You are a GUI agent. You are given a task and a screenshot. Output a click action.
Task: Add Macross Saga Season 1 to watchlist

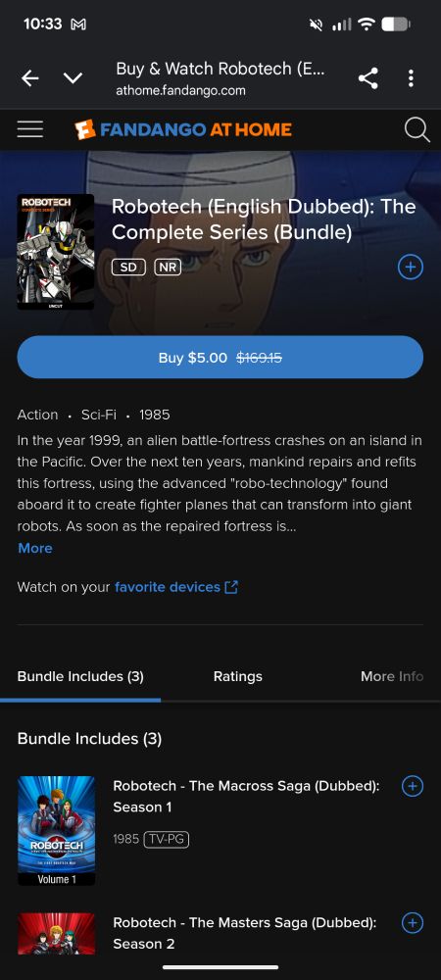412,786
